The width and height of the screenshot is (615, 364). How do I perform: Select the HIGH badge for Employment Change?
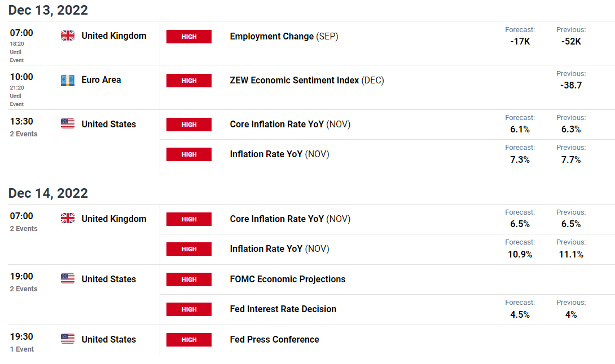pyautogui.click(x=188, y=37)
